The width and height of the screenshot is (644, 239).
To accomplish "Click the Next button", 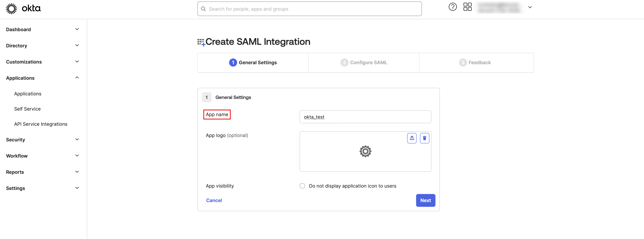I will click(425, 200).
